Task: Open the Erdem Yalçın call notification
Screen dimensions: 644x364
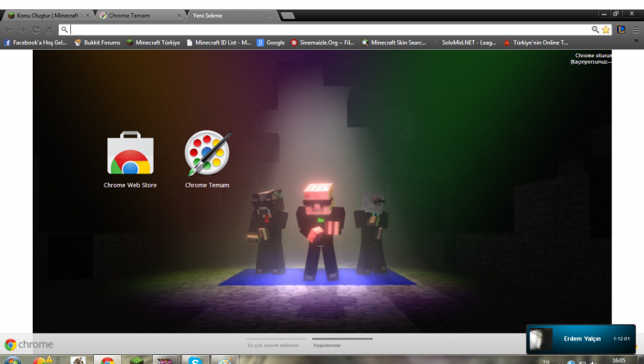Action: pyautogui.click(x=581, y=339)
